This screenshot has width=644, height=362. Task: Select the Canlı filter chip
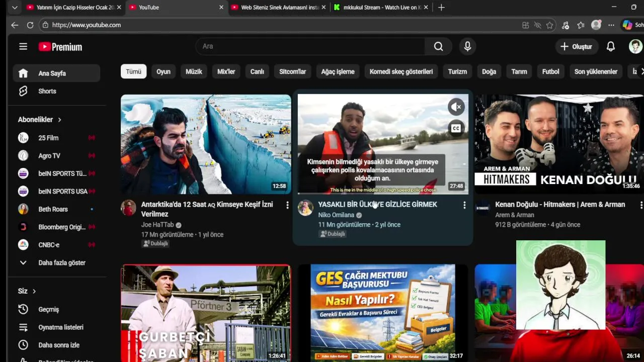[257, 71]
